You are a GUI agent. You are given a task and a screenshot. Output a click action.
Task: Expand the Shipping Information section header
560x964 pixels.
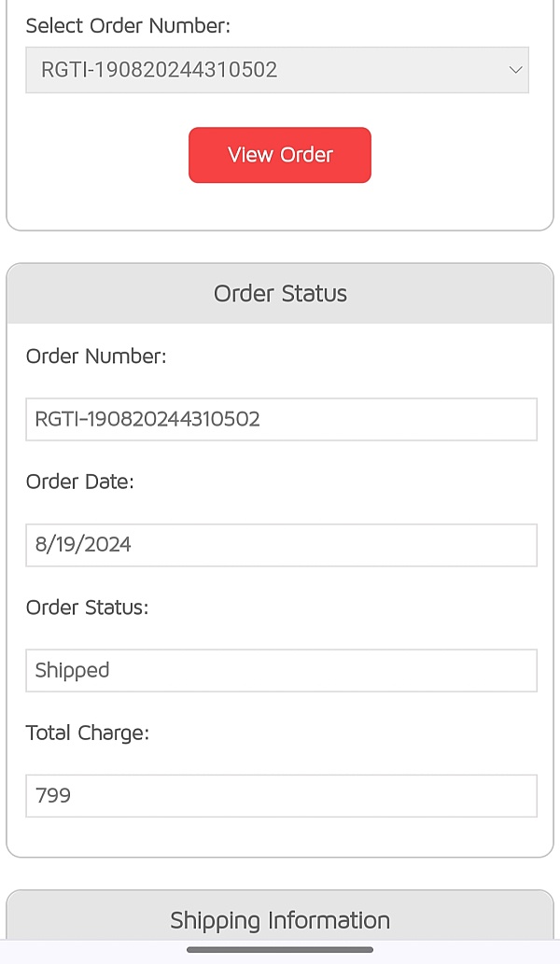click(280, 920)
